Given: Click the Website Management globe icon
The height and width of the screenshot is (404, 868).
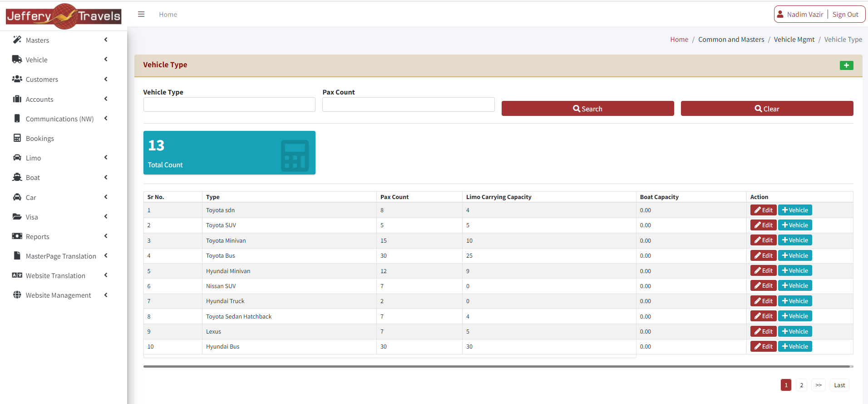Looking at the screenshot, I should click(x=17, y=295).
